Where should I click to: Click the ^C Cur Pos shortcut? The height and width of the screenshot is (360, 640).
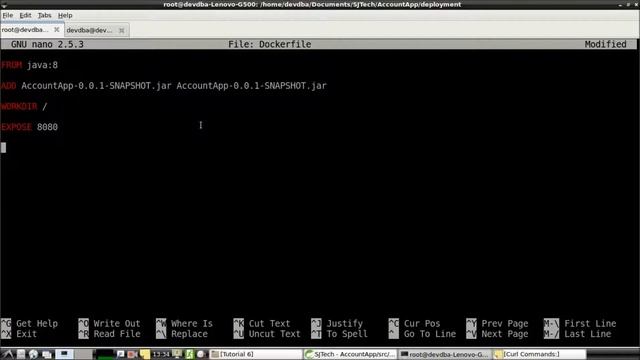(x=415, y=323)
